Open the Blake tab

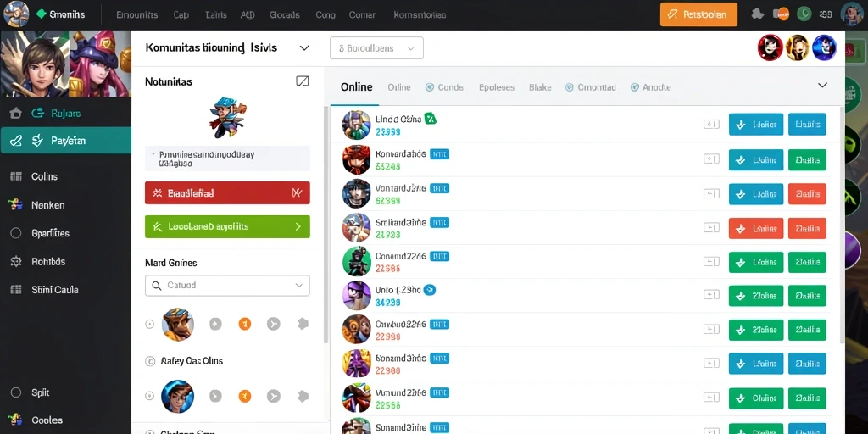(x=540, y=87)
